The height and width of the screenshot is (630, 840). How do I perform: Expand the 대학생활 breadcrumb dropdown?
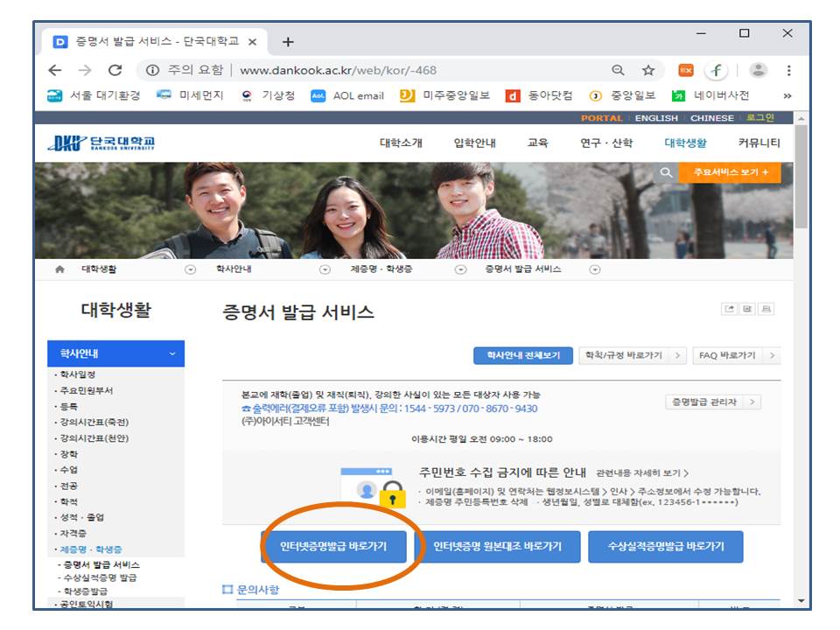pos(190,269)
